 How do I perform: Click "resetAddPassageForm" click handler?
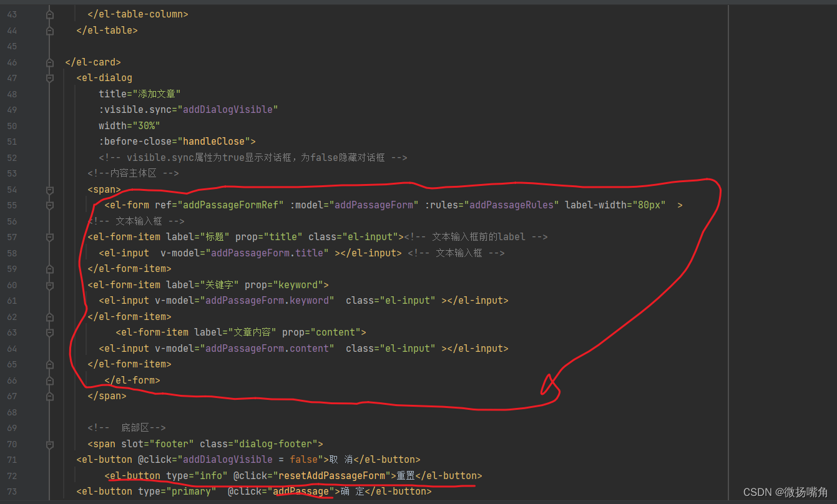(331, 475)
